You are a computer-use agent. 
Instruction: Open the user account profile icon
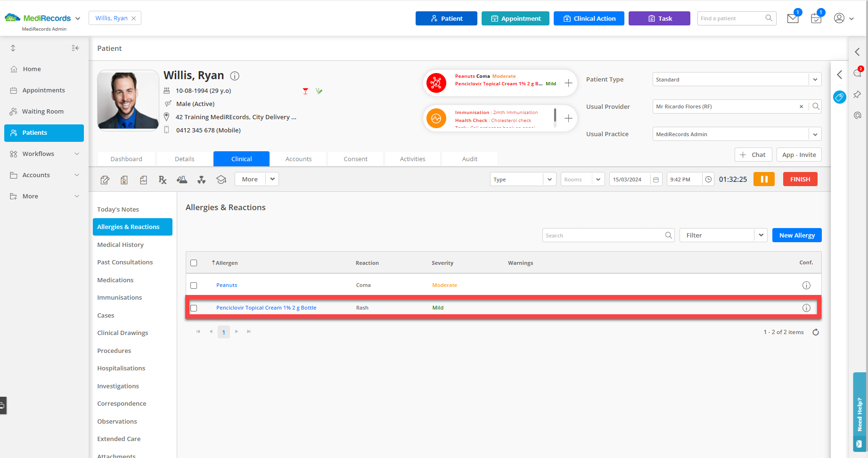839,18
